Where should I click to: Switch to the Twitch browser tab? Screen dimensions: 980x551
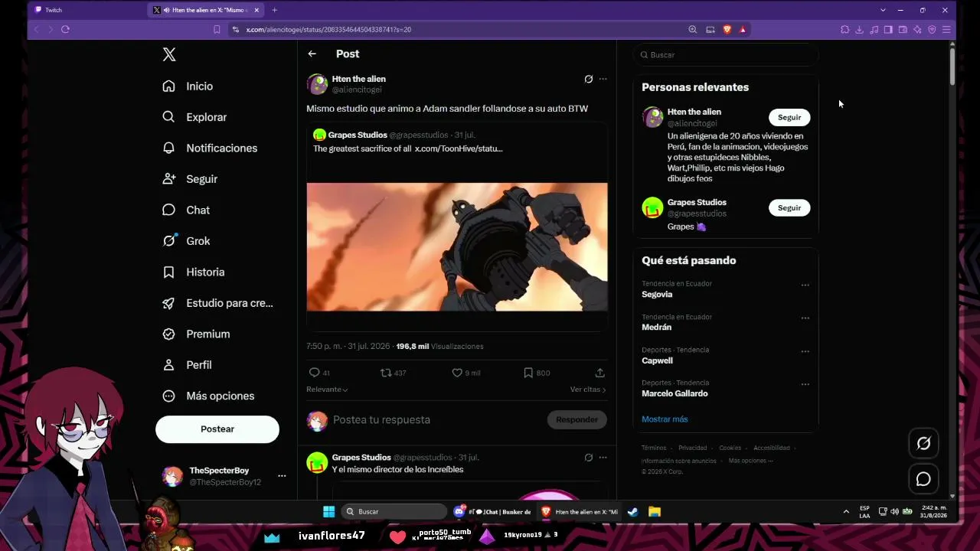(x=87, y=10)
